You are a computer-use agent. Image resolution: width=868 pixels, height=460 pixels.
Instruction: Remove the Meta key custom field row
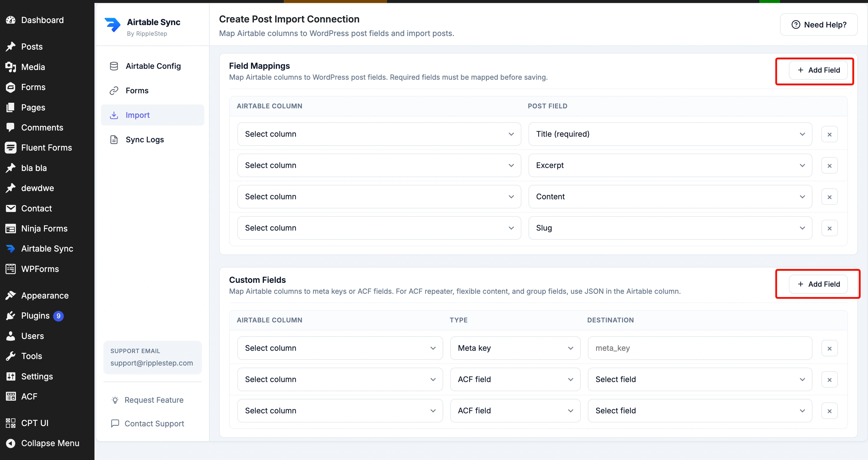[829, 348]
